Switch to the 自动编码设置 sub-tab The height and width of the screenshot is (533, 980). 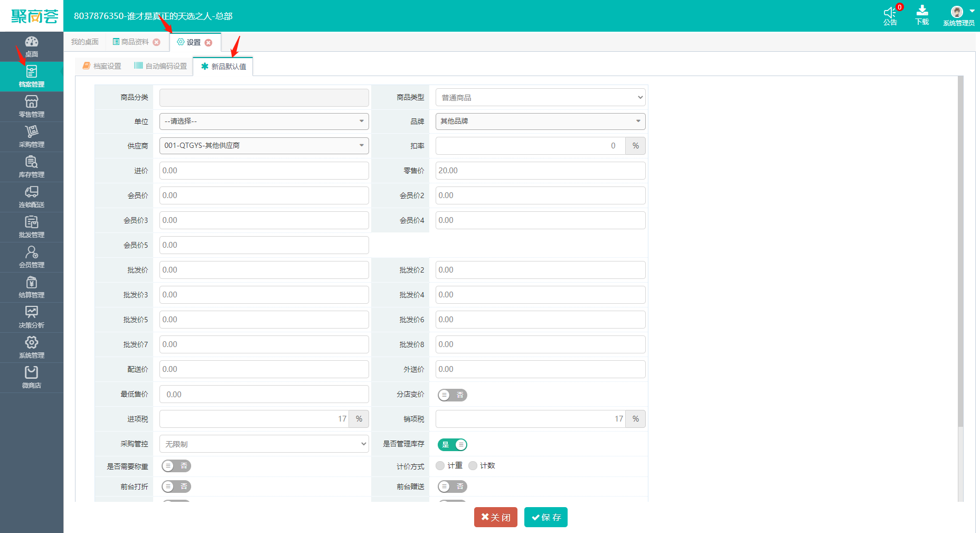click(161, 66)
